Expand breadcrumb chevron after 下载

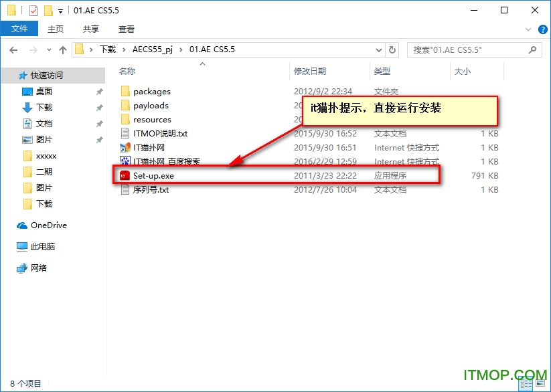pos(124,50)
